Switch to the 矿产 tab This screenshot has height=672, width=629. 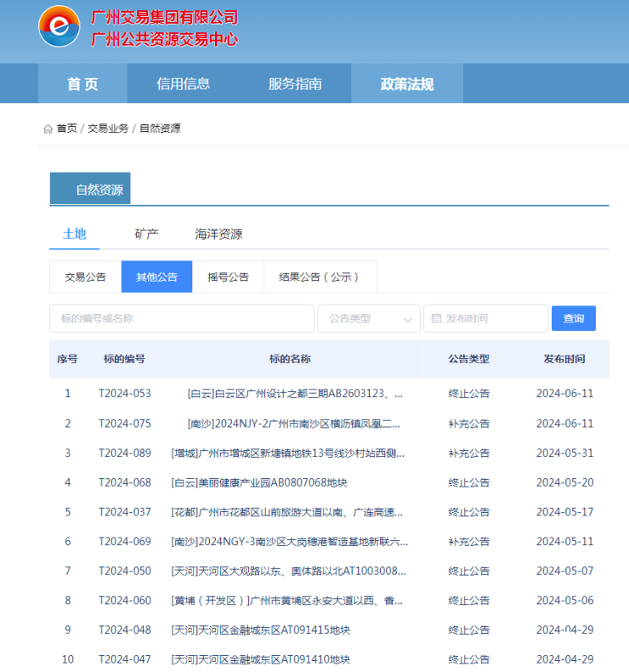point(146,234)
